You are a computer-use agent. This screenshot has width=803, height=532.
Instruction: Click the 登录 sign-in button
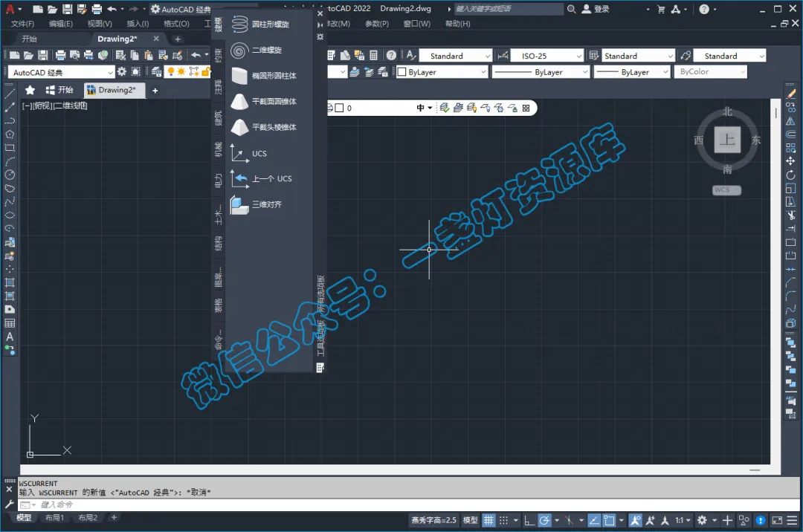(x=596, y=9)
